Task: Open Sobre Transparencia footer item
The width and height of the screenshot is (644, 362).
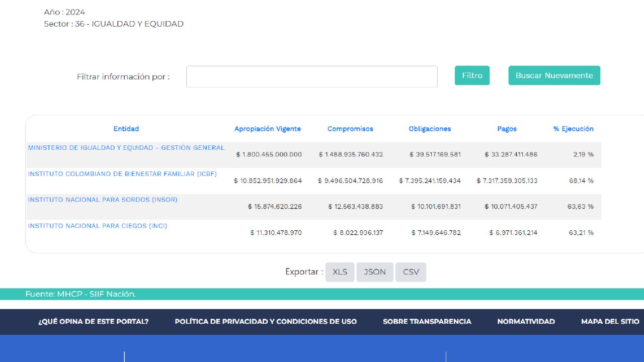Action: (427, 322)
